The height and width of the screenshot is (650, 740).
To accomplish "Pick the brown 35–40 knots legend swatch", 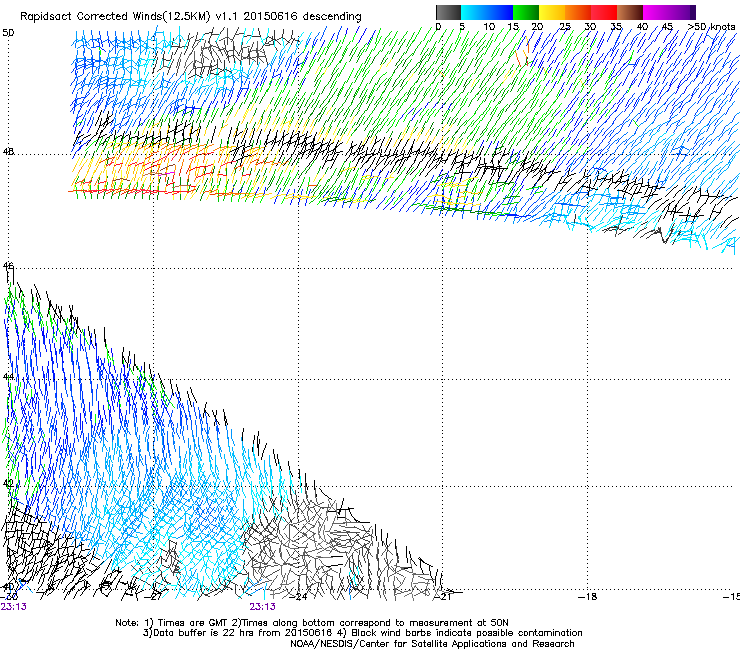I will 630,12.
